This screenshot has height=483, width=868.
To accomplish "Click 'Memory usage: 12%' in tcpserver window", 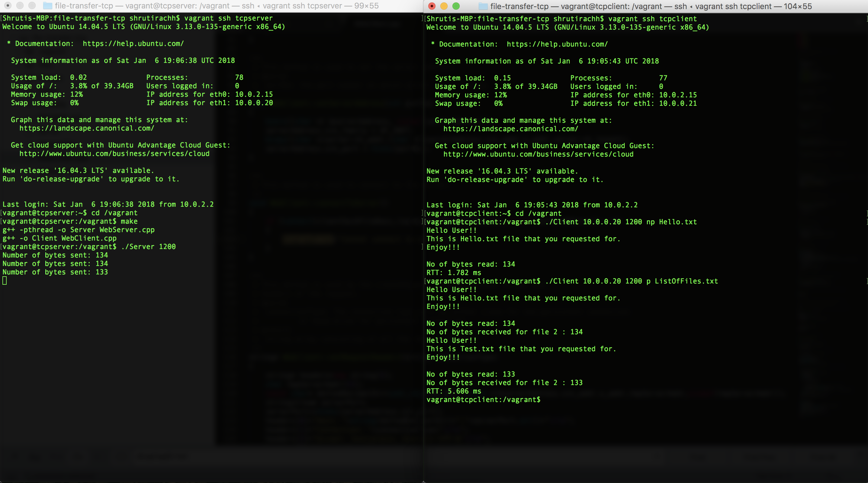I will [x=47, y=94].
